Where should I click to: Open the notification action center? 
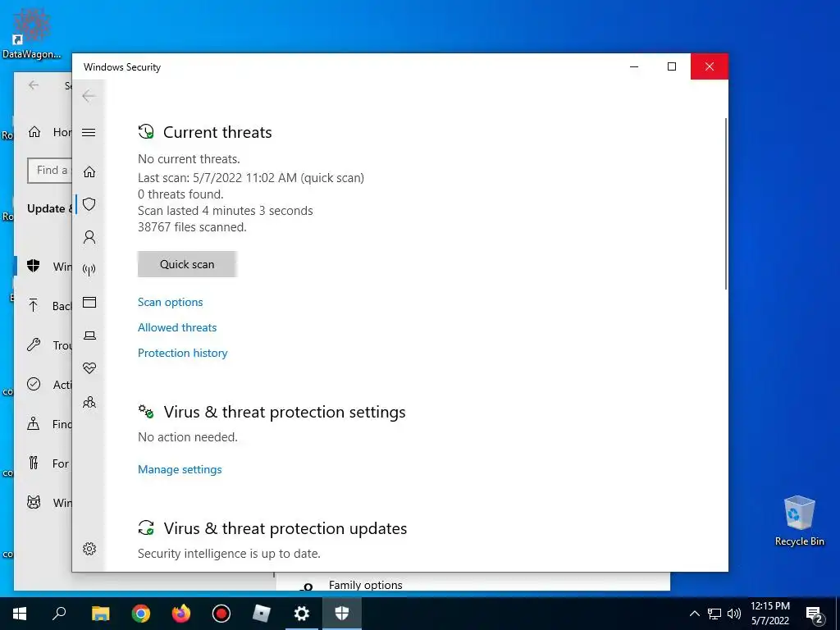point(815,614)
